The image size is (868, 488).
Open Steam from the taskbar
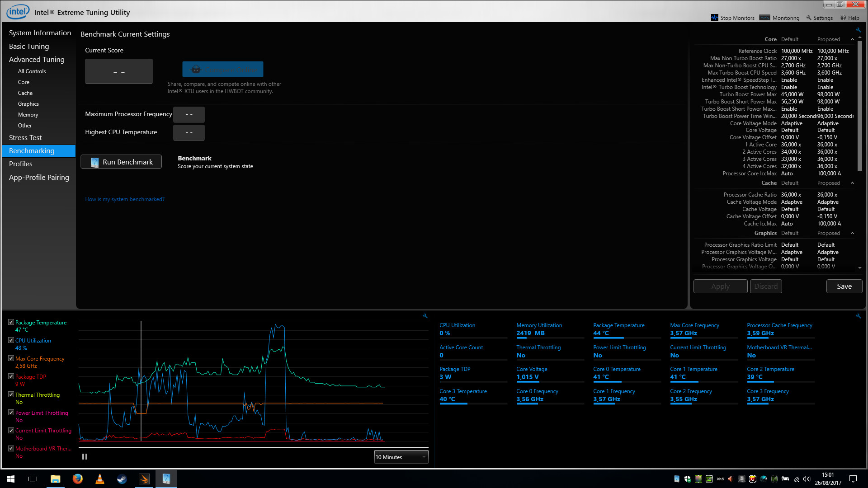(x=122, y=479)
